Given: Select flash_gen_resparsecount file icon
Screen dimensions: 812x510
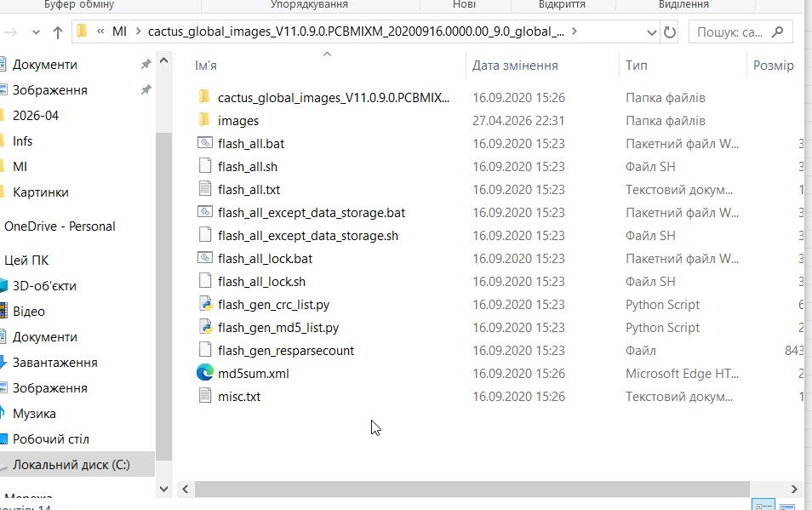Looking at the screenshot, I should [205, 350].
